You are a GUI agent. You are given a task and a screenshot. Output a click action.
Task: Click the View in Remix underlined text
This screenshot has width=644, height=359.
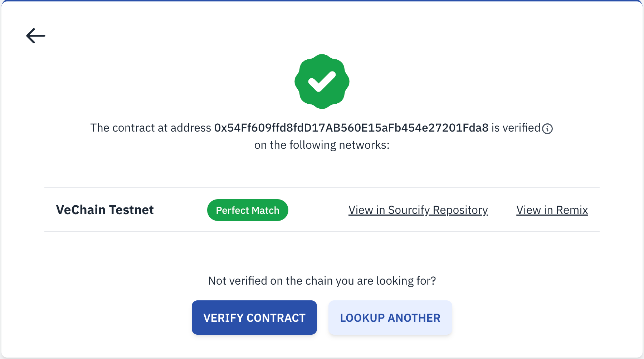(x=552, y=210)
